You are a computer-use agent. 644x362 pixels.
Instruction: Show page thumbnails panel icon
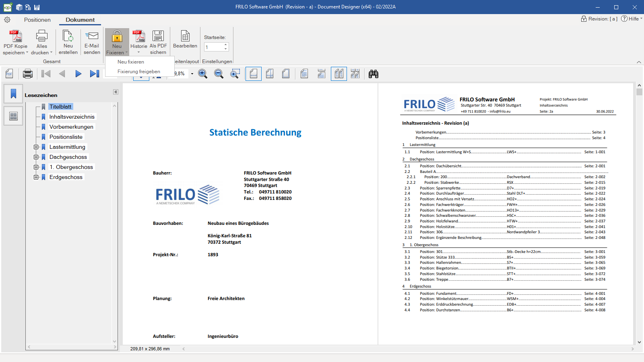[x=13, y=116]
